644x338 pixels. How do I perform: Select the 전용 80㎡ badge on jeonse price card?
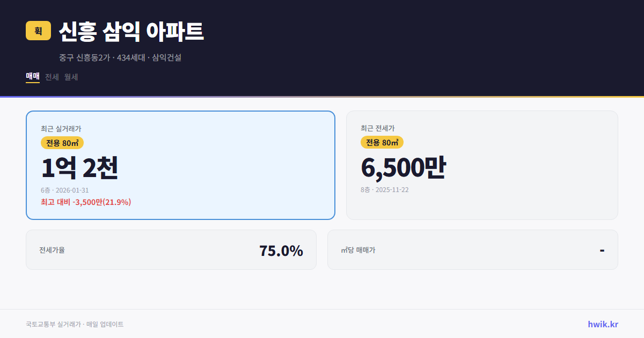[382, 143]
